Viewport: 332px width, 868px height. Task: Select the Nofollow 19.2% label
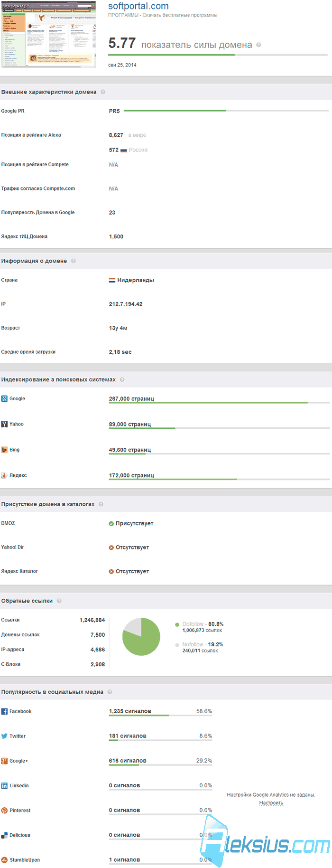click(203, 645)
